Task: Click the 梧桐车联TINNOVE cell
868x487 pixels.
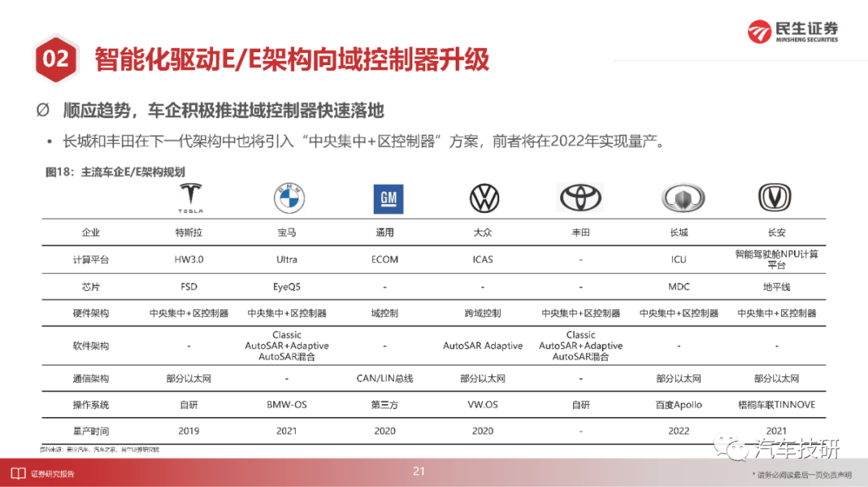Action: coord(776,405)
